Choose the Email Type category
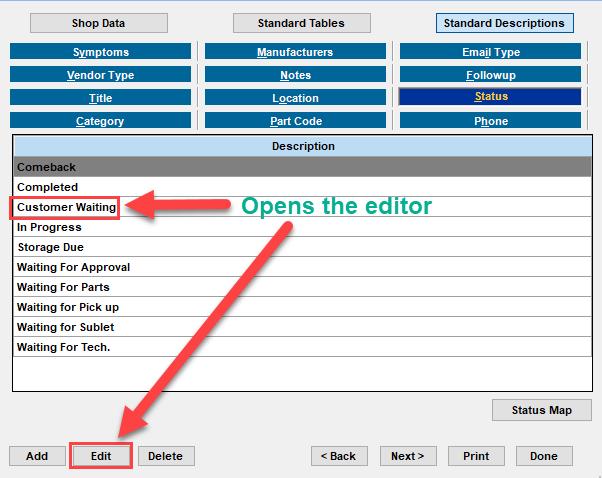Viewport: 602px width, 478px height. [490, 52]
